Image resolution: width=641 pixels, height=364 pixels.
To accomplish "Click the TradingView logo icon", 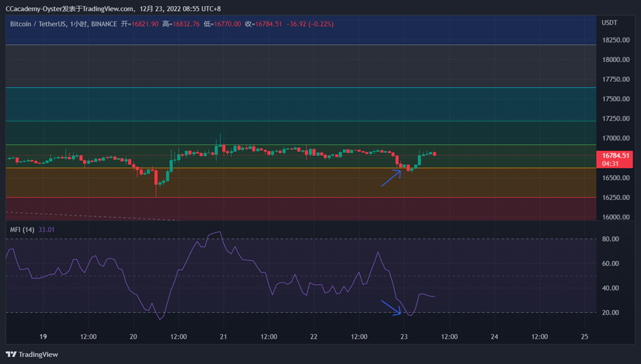I will [11, 354].
